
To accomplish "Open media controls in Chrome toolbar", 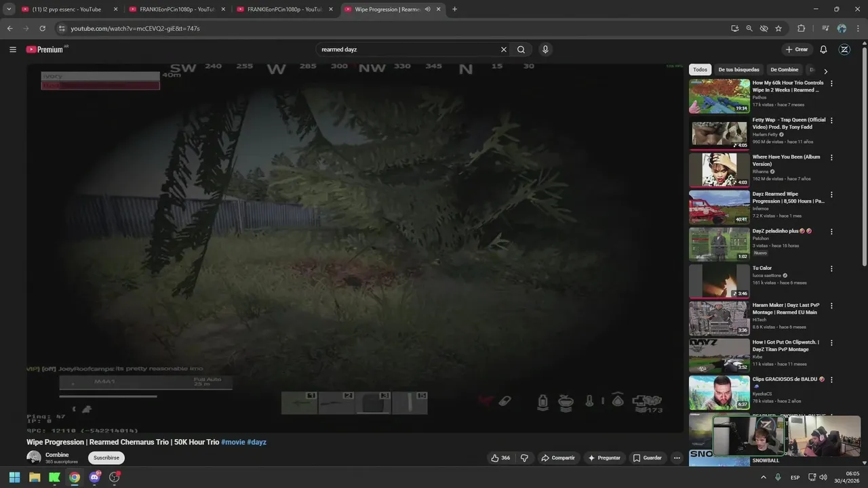I will (x=825, y=28).
